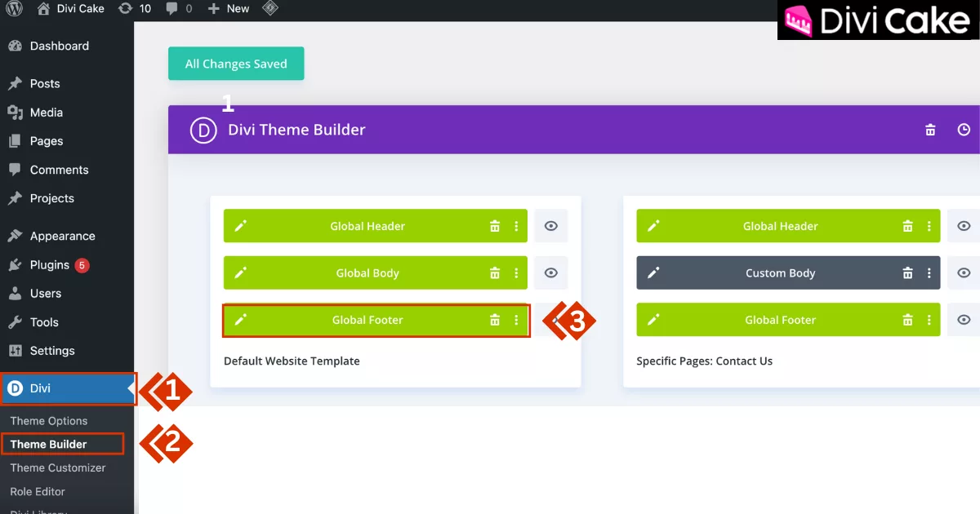The height and width of the screenshot is (514, 980).
Task: Open comments bubble in admin bar
Action: pyautogui.click(x=179, y=9)
